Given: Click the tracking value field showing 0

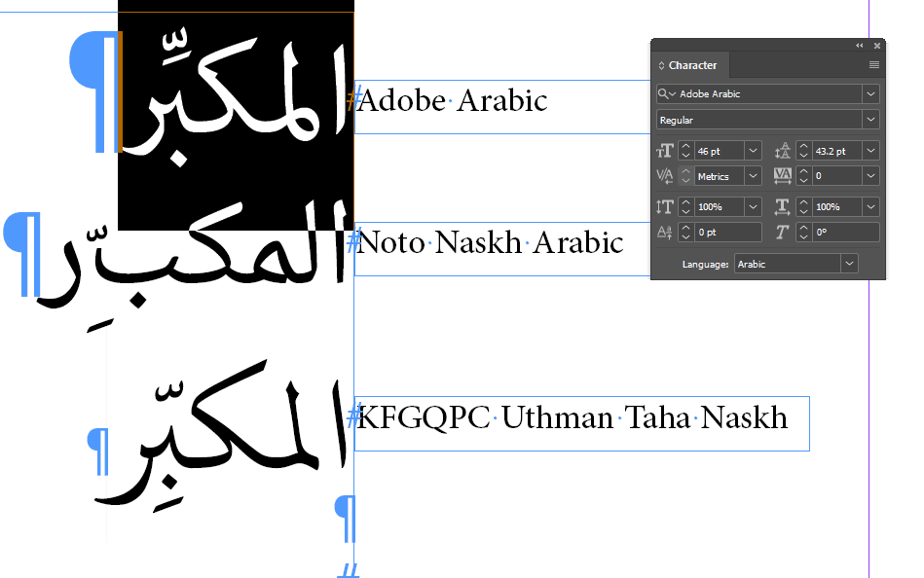Looking at the screenshot, I should [836, 175].
